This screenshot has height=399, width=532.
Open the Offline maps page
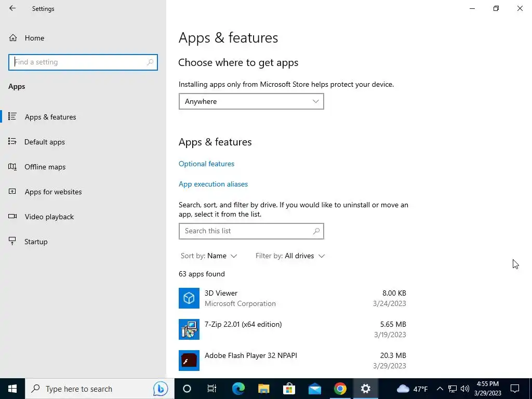[x=83, y=167]
